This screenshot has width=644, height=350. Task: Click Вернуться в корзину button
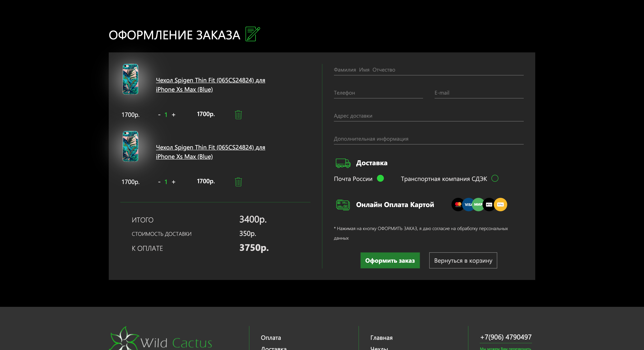463,260
